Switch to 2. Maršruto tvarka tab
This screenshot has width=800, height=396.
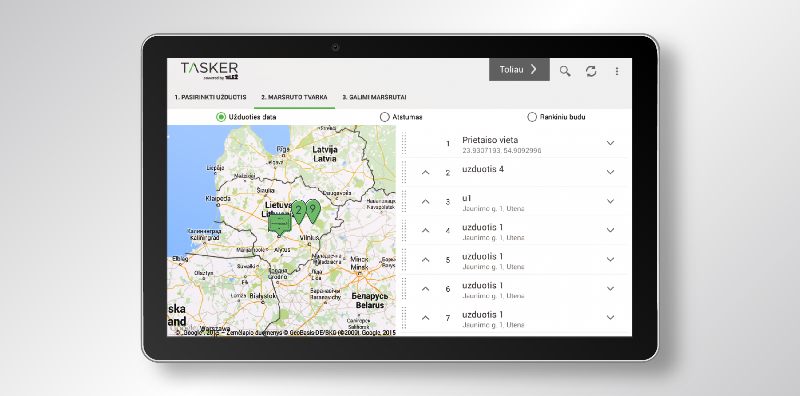[x=294, y=97]
